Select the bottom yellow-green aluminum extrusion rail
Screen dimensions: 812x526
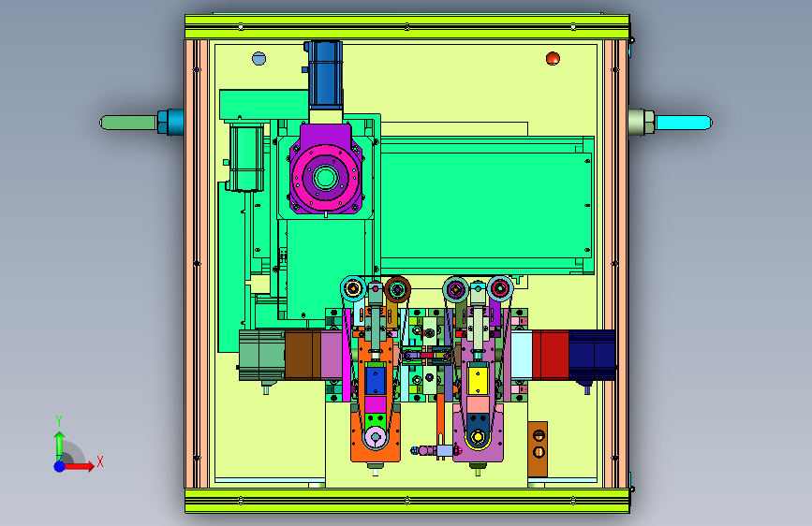click(407, 501)
